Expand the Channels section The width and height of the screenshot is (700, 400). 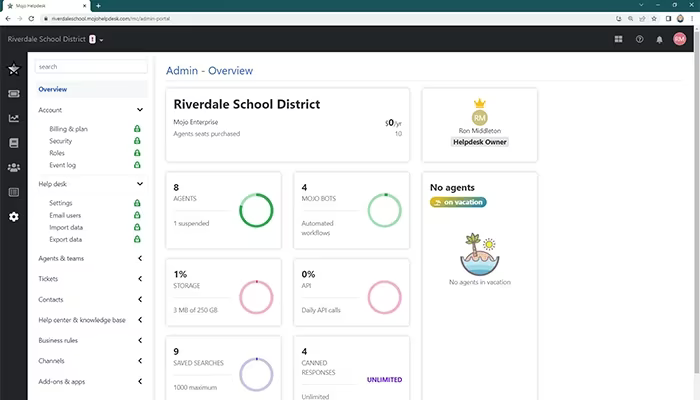point(140,361)
